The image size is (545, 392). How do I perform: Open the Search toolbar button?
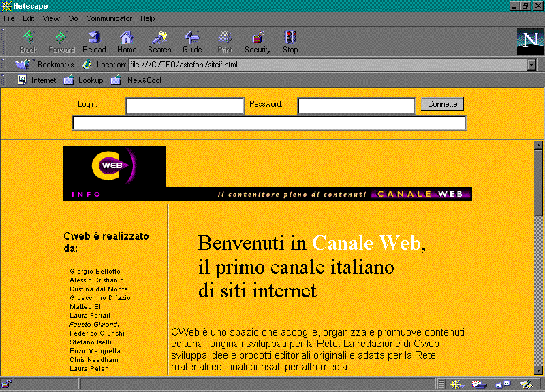[x=159, y=42]
